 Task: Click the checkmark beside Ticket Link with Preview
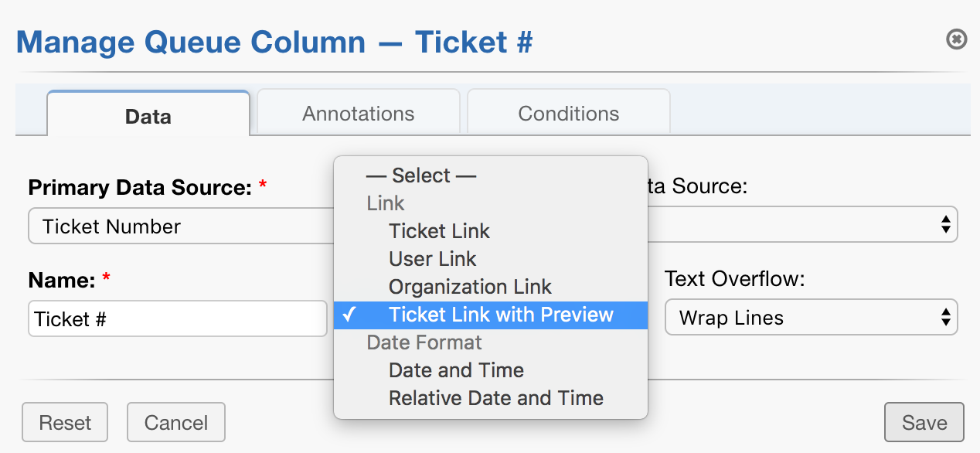349,315
